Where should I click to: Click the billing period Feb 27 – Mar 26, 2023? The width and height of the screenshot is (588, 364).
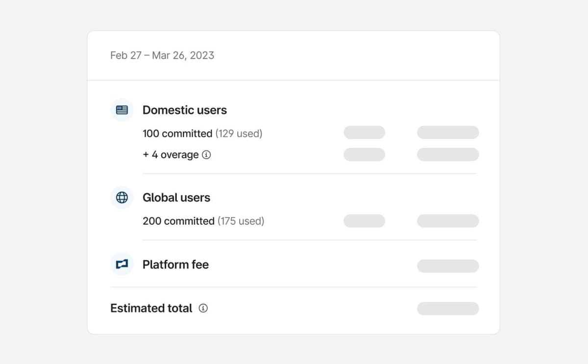click(x=162, y=55)
